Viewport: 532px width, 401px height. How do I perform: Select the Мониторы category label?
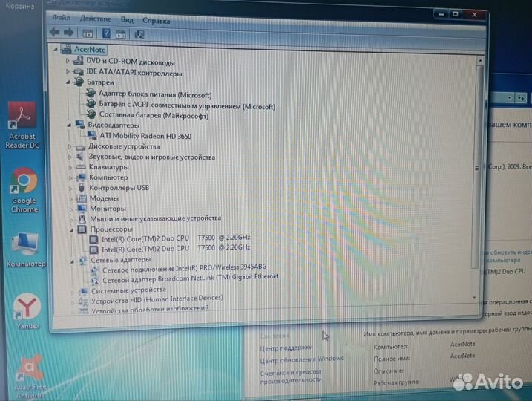click(x=108, y=209)
